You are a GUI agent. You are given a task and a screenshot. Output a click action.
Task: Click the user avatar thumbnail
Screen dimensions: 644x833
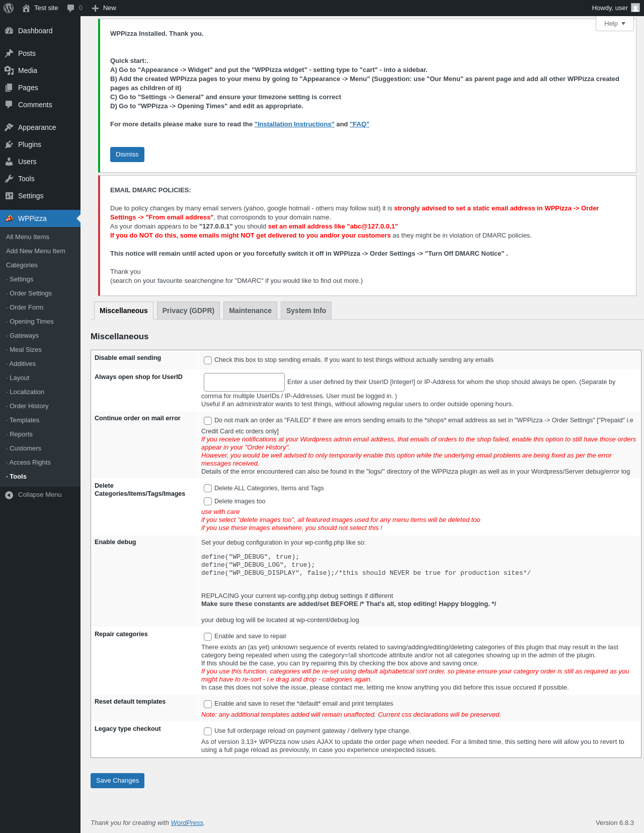[635, 8]
